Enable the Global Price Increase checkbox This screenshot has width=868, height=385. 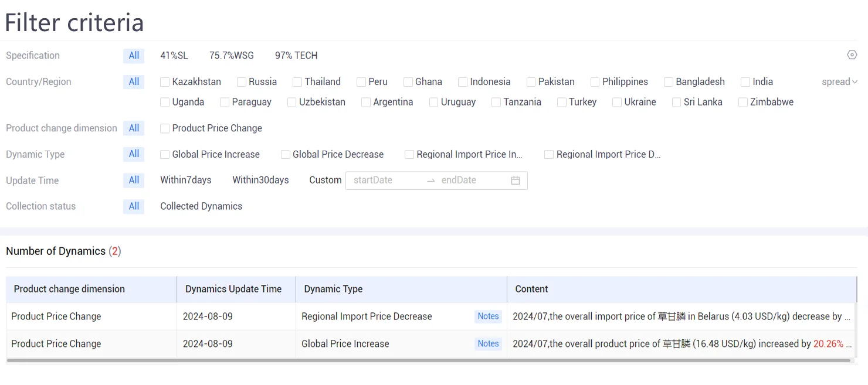(x=165, y=155)
